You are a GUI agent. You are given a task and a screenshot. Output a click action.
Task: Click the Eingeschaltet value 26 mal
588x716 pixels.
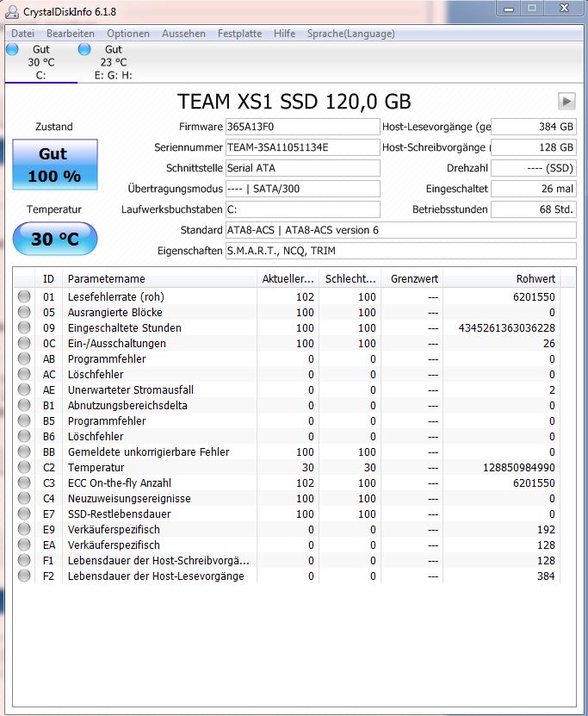533,189
